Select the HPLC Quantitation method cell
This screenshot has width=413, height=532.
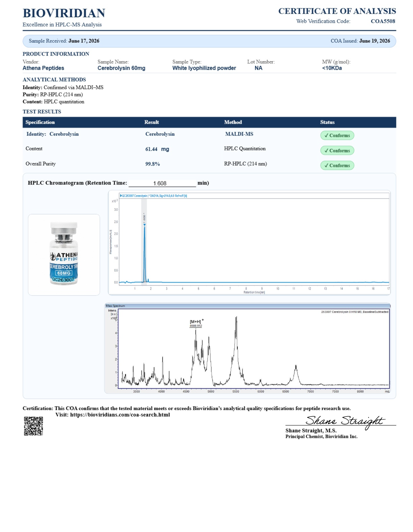[245, 148]
